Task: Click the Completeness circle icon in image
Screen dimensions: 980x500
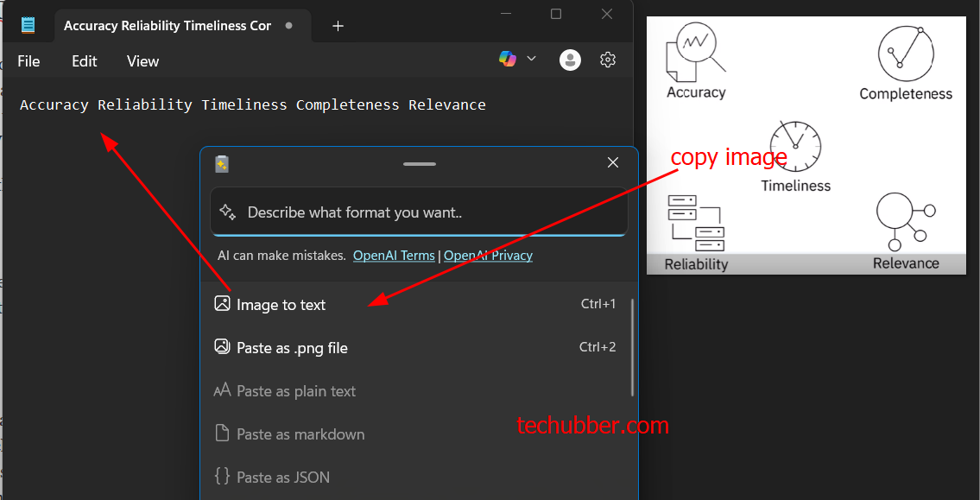Action: pyautogui.click(x=906, y=54)
